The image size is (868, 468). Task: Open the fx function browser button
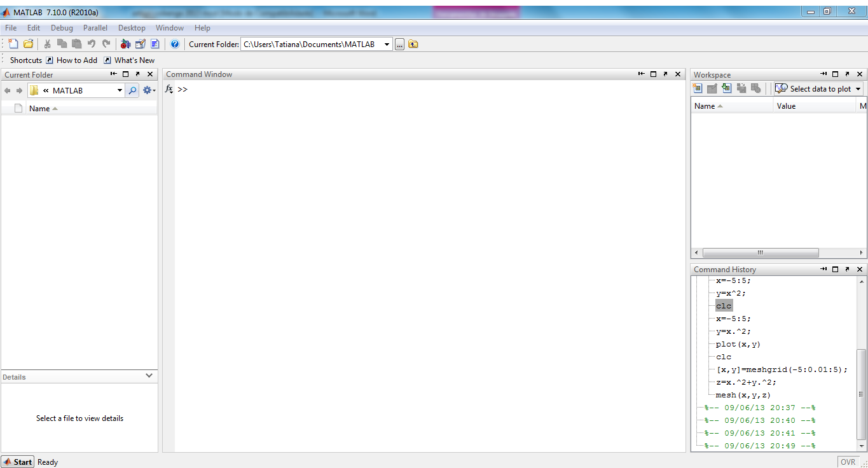169,90
